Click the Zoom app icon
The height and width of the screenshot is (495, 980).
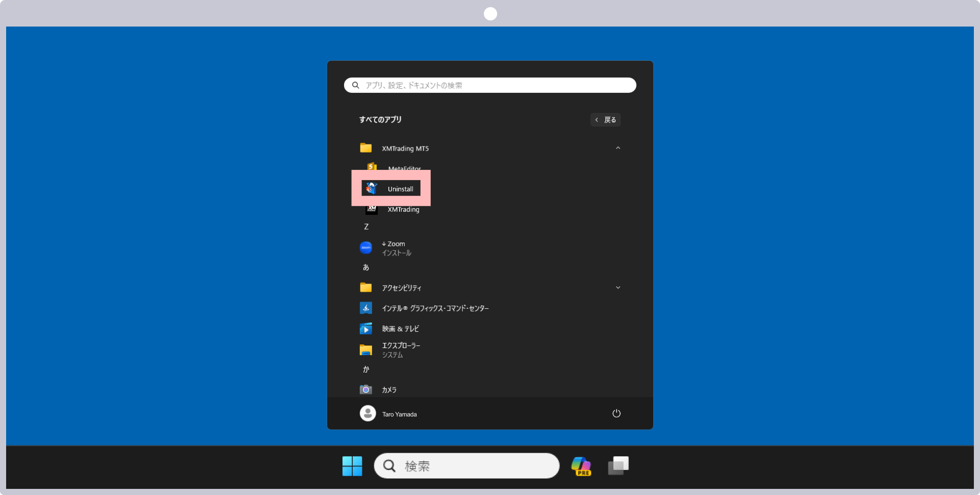point(366,247)
